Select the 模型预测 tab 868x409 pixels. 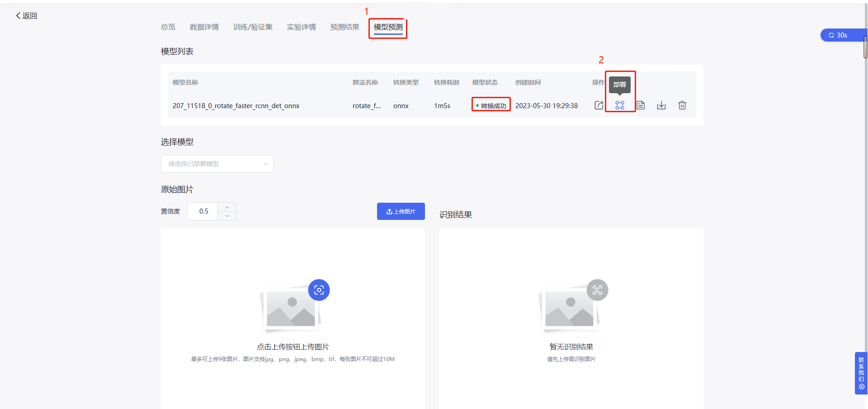388,28
